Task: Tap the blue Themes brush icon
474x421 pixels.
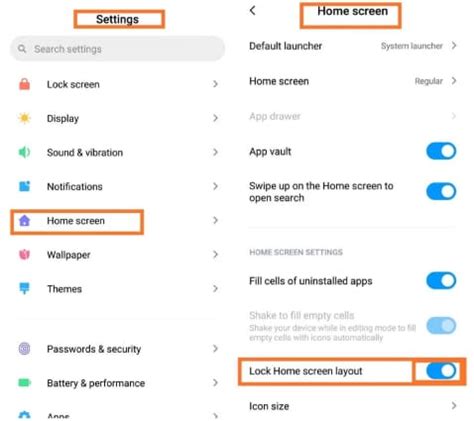Action: point(24,289)
